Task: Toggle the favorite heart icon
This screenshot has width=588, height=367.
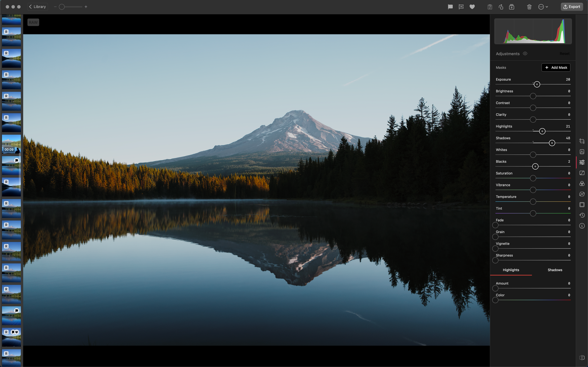Action: (472, 7)
